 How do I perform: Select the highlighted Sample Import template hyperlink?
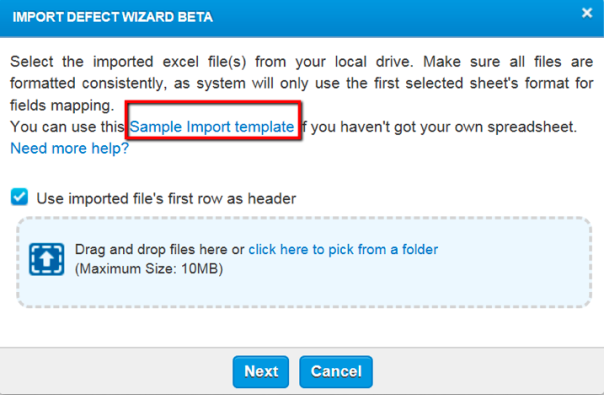point(212,127)
